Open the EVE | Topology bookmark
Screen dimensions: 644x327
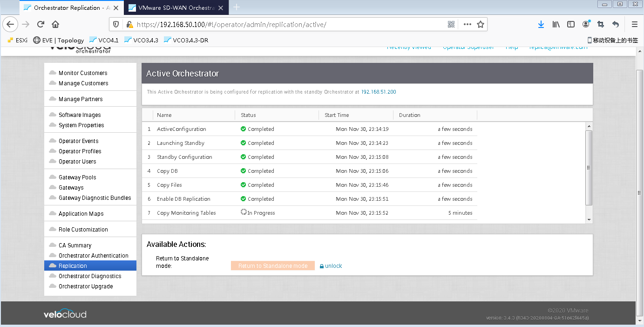click(x=58, y=40)
